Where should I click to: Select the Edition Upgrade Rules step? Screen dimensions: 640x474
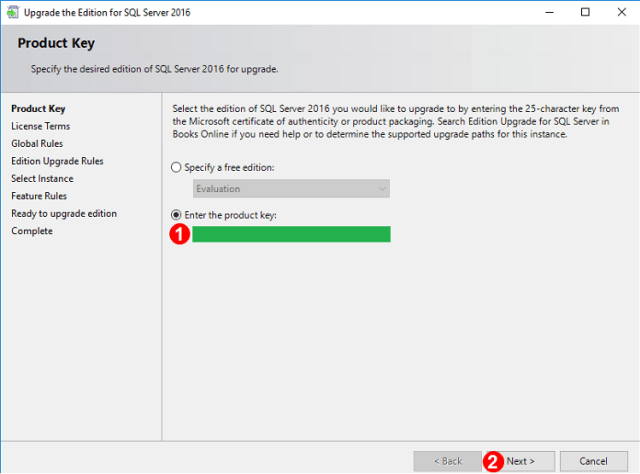(57, 161)
